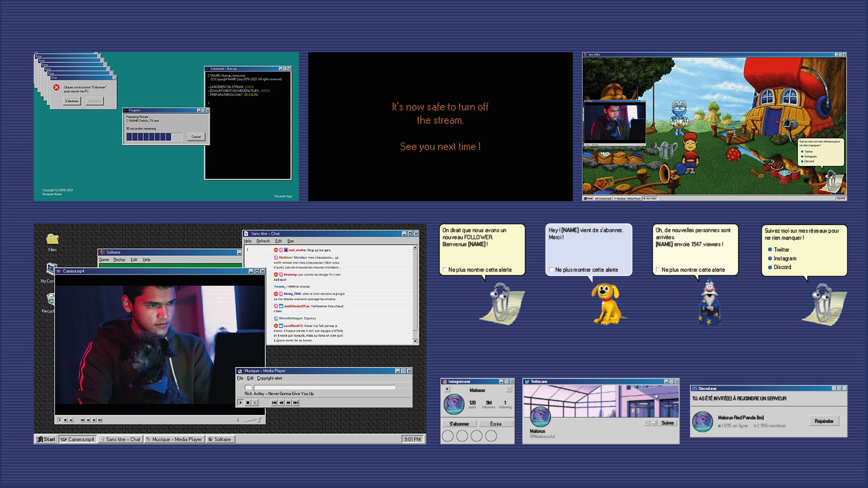868x488 pixels.
Task: Open File menu in Musique Media Player
Action: point(240,378)
